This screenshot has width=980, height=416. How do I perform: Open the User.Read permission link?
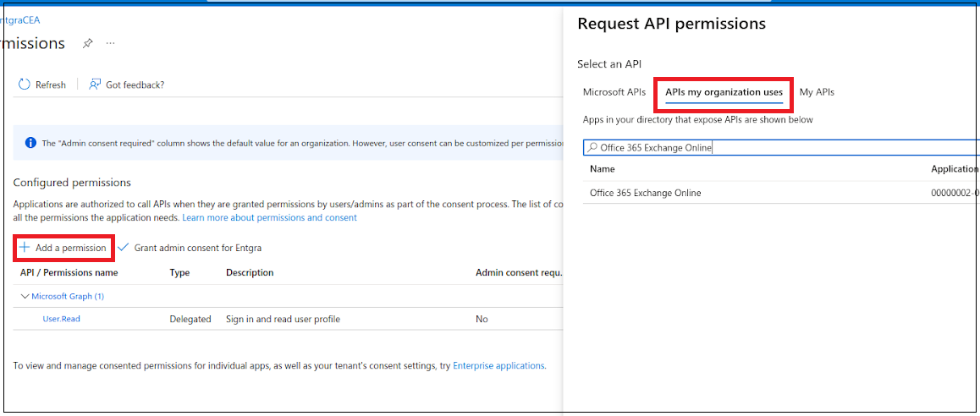click(x=61, y=319)
